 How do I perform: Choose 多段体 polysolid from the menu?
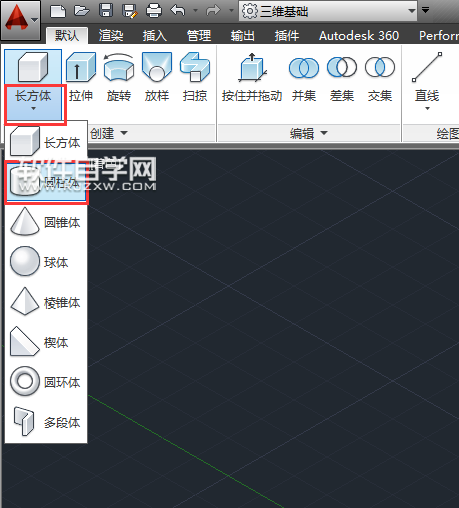[46, 422]
